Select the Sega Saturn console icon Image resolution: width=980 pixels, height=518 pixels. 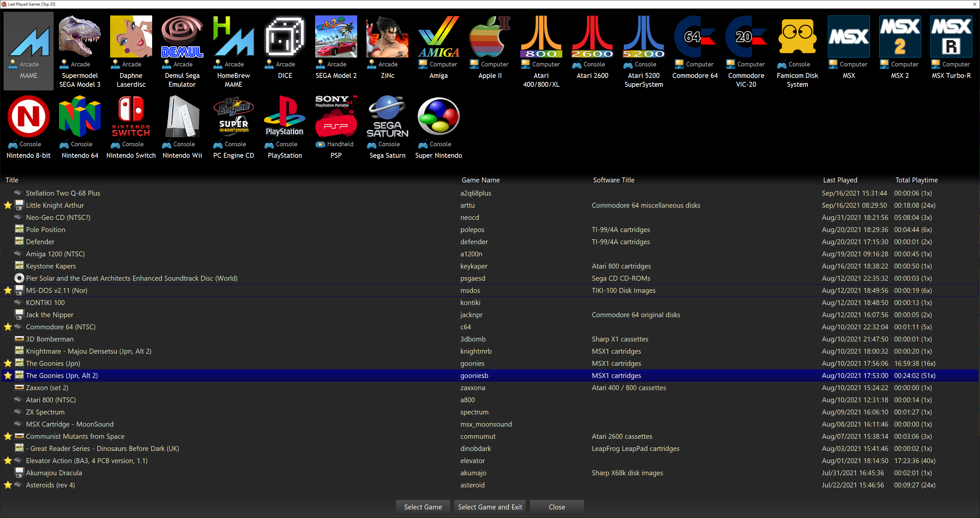tap(387, 116)
